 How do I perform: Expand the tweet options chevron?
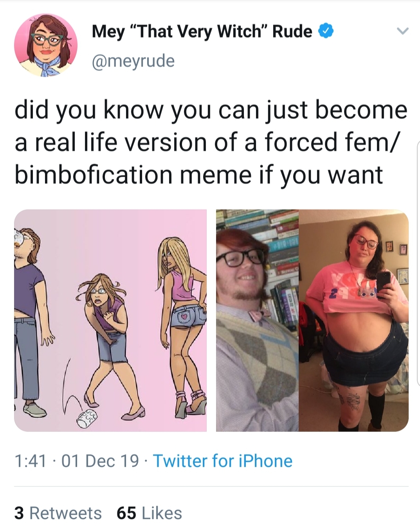pyautogui.click(x=403, y=31)
